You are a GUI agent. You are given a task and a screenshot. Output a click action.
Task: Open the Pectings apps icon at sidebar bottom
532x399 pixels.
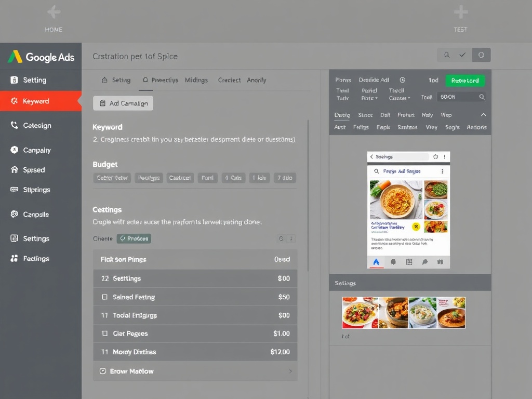pos(14,258)
